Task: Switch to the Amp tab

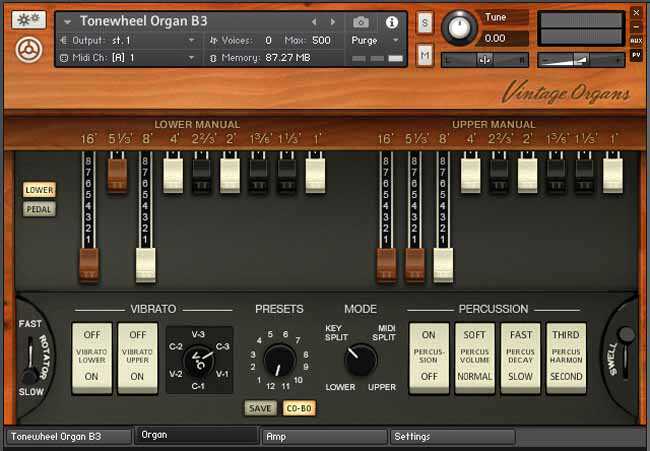Action: tap(325, 436)
